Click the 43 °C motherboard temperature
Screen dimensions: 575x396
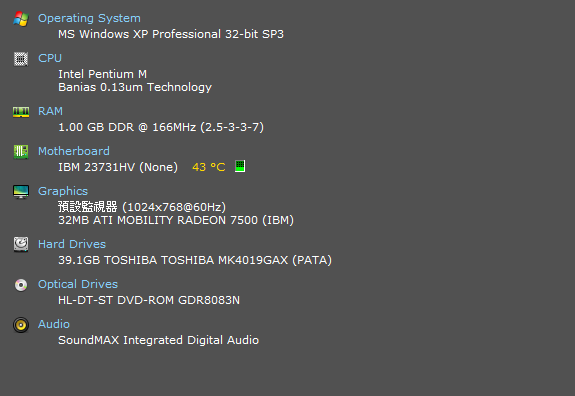(209, 167)
